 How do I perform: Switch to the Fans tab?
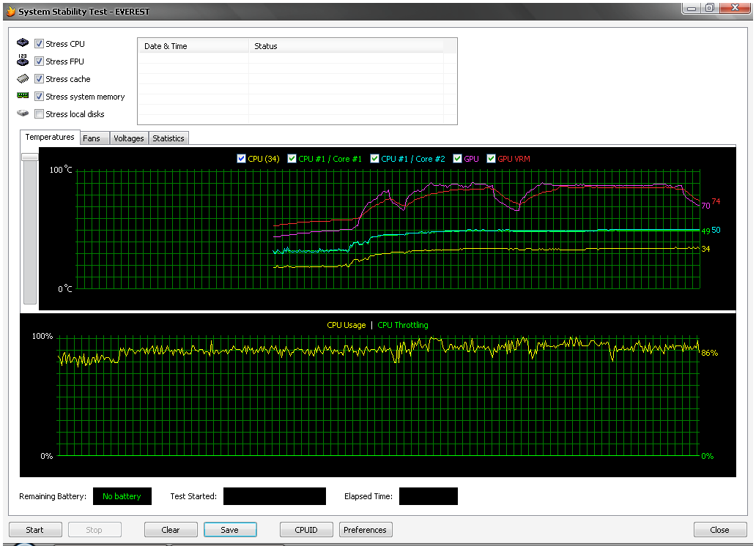coord(92,138)
